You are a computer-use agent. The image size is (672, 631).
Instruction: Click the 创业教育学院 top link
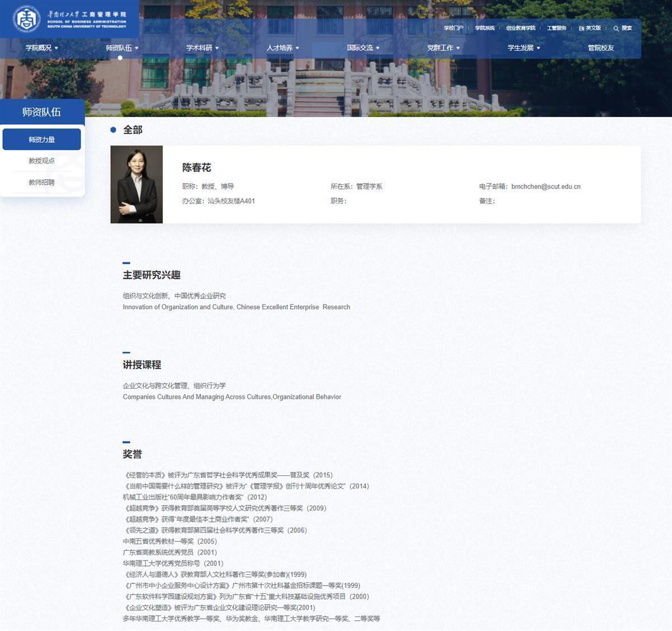[x=520, y=28]
